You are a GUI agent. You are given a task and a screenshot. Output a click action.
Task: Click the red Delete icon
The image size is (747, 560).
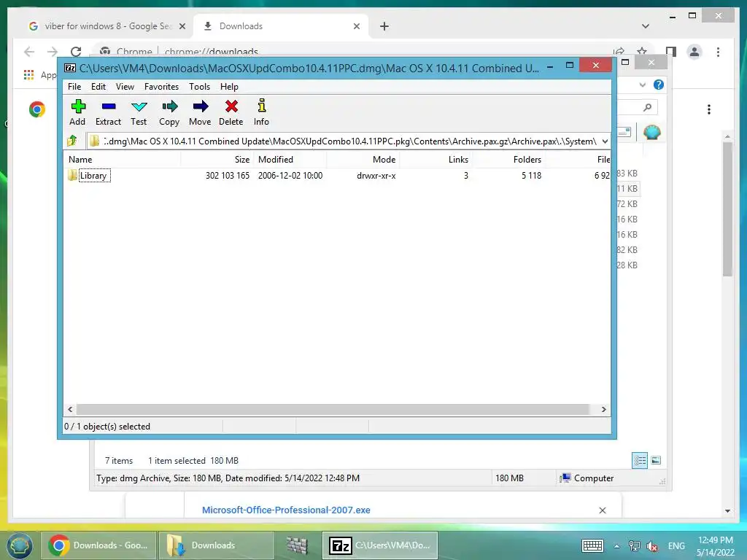231,112
